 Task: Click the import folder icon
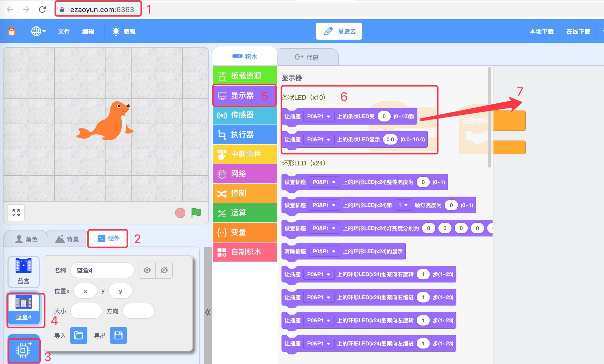(79, 335)
